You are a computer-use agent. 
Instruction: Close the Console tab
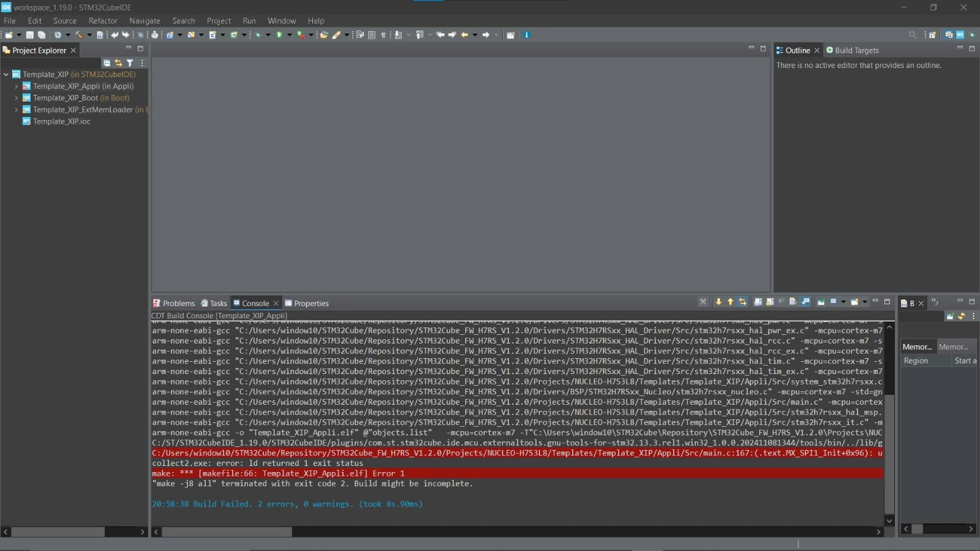[276, 303]
